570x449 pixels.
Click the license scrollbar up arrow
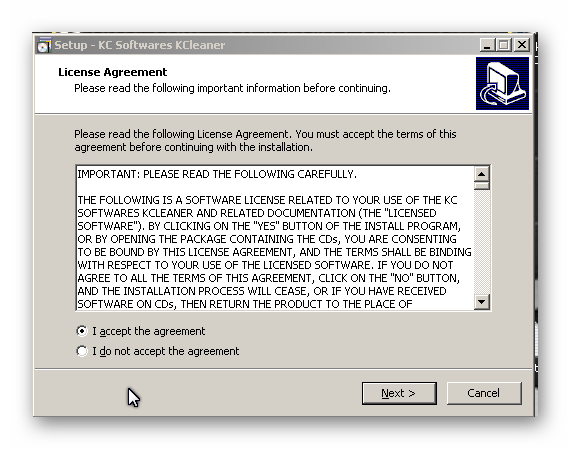tap(482, 174)
